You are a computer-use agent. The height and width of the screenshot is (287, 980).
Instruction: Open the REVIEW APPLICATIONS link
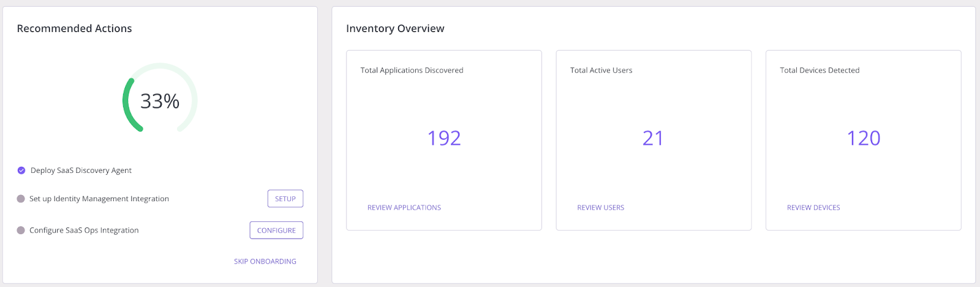404,208
